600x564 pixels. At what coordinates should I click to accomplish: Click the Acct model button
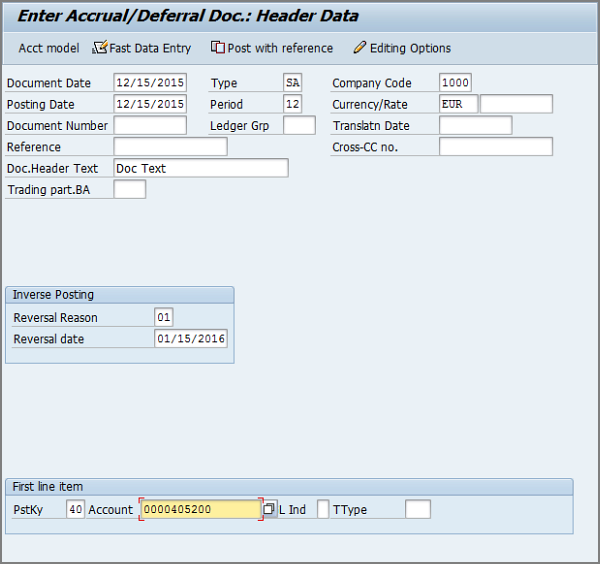(48, 48)
